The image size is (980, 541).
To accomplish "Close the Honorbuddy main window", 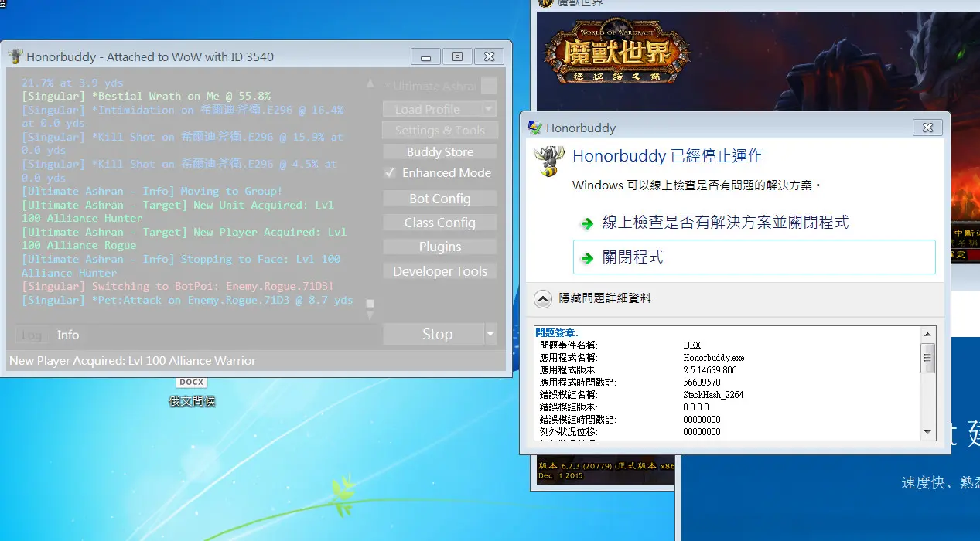I will coord(489,56).
